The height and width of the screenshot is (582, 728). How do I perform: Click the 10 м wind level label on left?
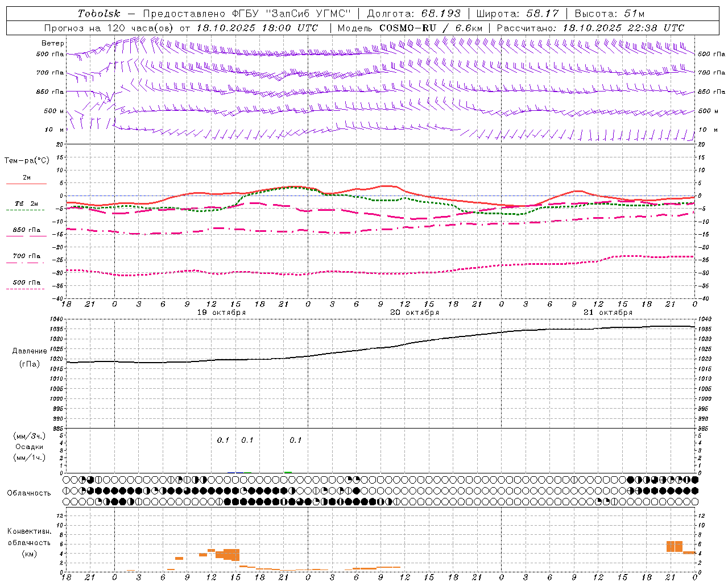[x=55, y=130]
